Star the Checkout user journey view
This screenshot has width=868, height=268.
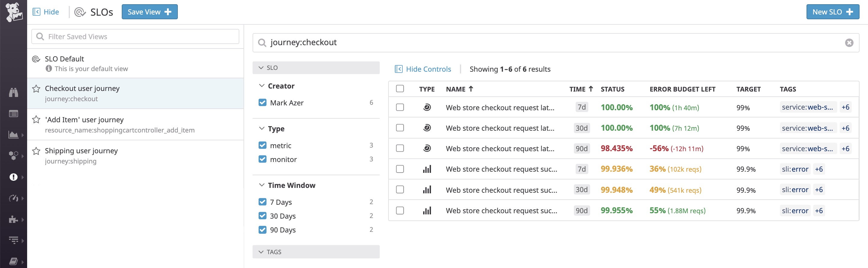(x=36, y=89)
